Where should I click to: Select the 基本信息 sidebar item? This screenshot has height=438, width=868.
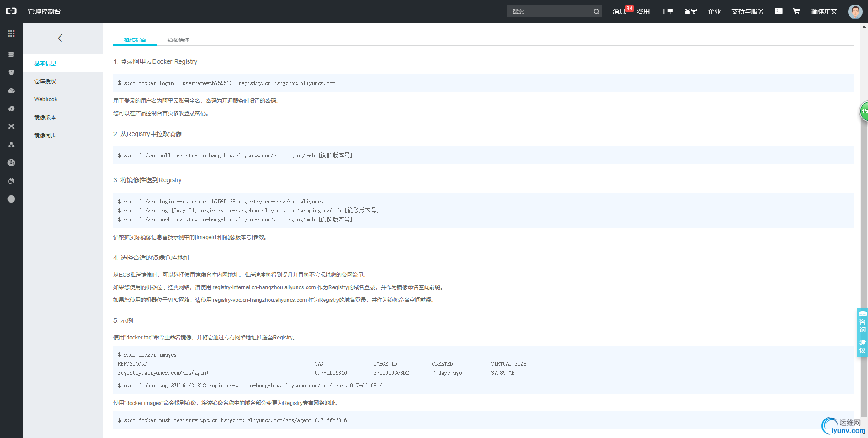point(63,63)
